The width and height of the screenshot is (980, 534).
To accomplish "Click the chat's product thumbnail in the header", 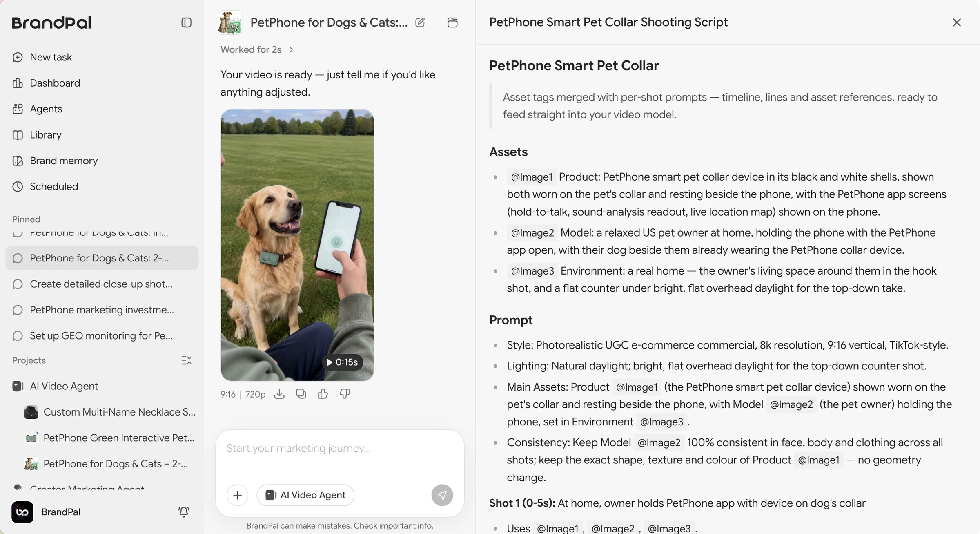I will pos(230,22).
